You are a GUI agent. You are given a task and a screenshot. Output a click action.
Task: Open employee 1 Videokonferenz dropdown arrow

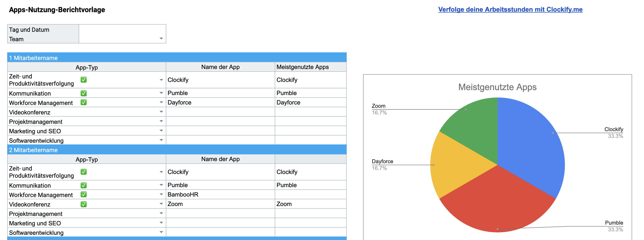tap(161, 112)
